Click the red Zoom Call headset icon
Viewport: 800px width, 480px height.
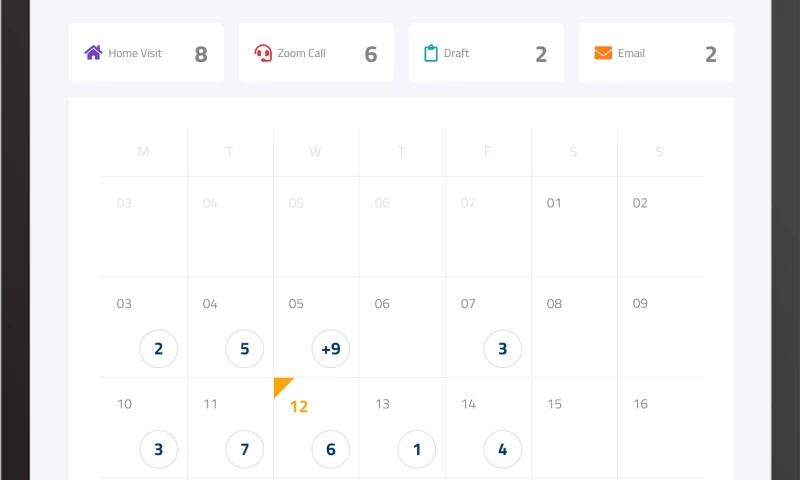click(x=263, y=53)
